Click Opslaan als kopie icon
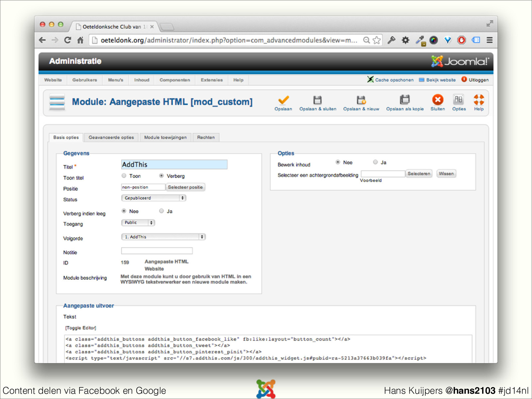The image size is (532, 399). coord(405,99)
